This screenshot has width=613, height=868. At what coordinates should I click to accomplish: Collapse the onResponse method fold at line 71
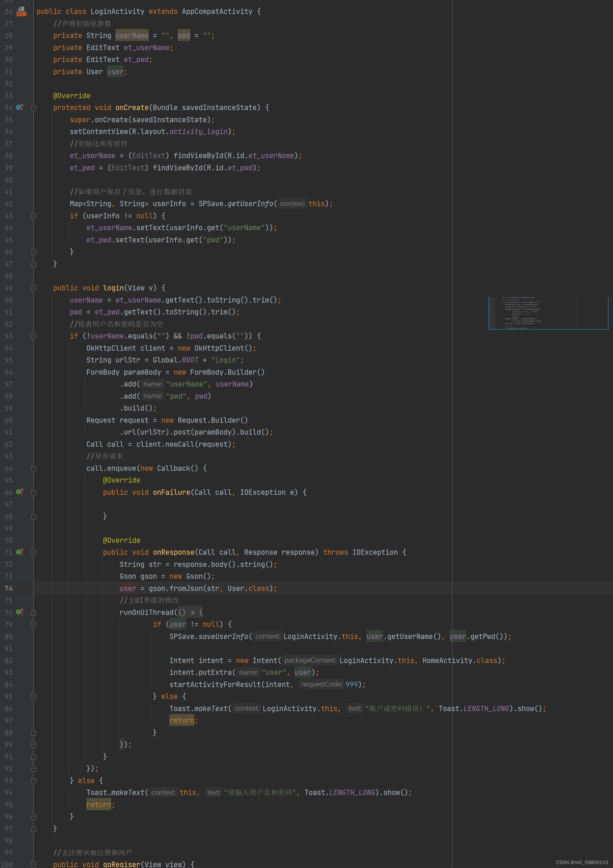click(34, 553)
